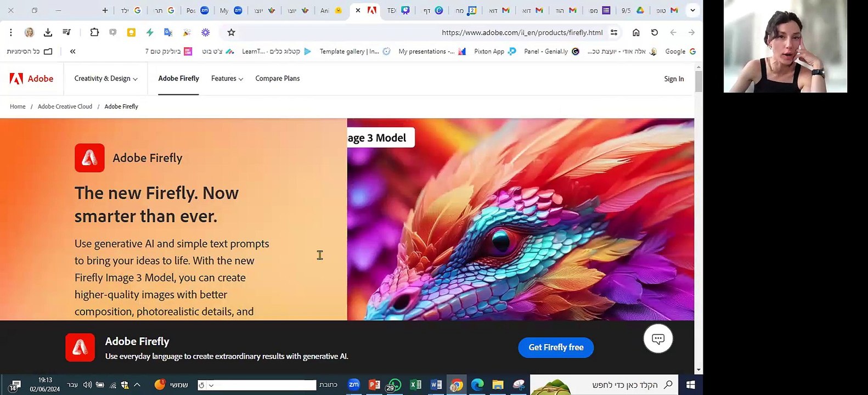Viewport: 868px width, 395px height.
Task: Open the Adobe Creative Cloud breadcrumb link
Action: 65,106
